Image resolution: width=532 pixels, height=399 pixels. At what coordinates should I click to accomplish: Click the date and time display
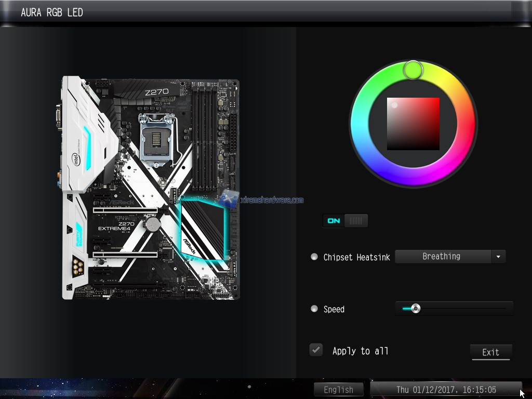click(446, 390)
